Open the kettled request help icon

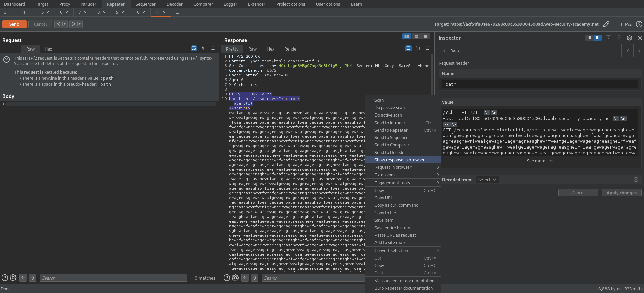(x=6, y=60)
